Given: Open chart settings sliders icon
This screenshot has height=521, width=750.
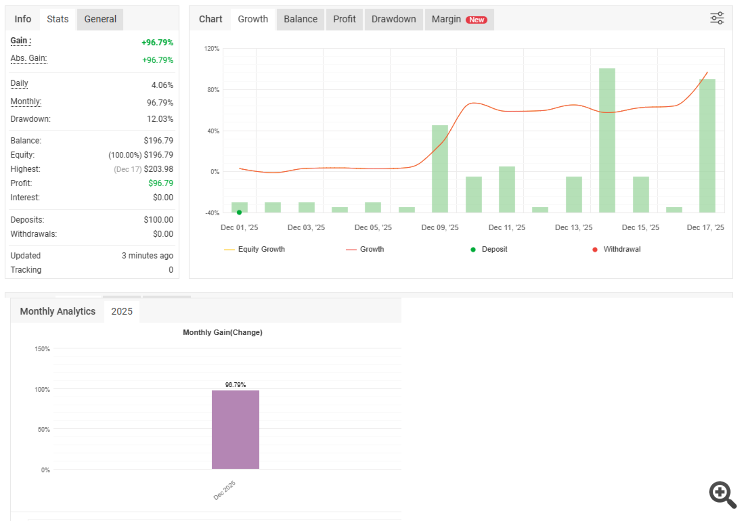Looking at the screenshot, I should [717, 18].
